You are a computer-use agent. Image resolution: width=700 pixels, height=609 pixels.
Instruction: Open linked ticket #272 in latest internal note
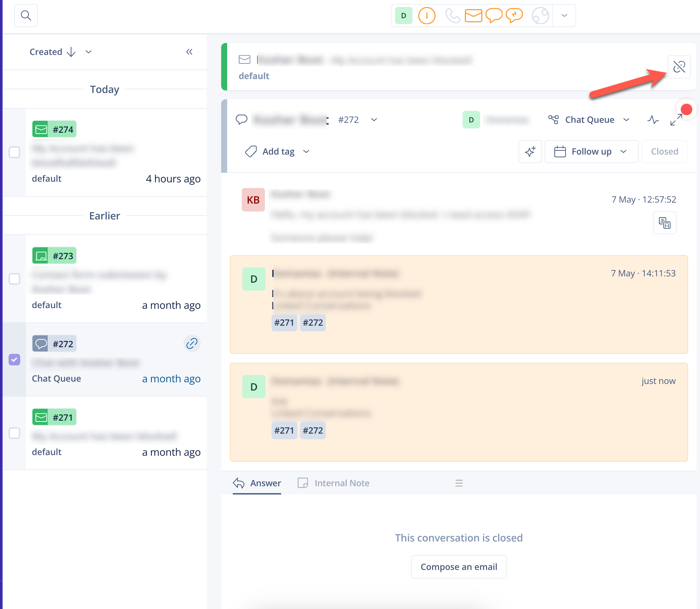(313, 430)
